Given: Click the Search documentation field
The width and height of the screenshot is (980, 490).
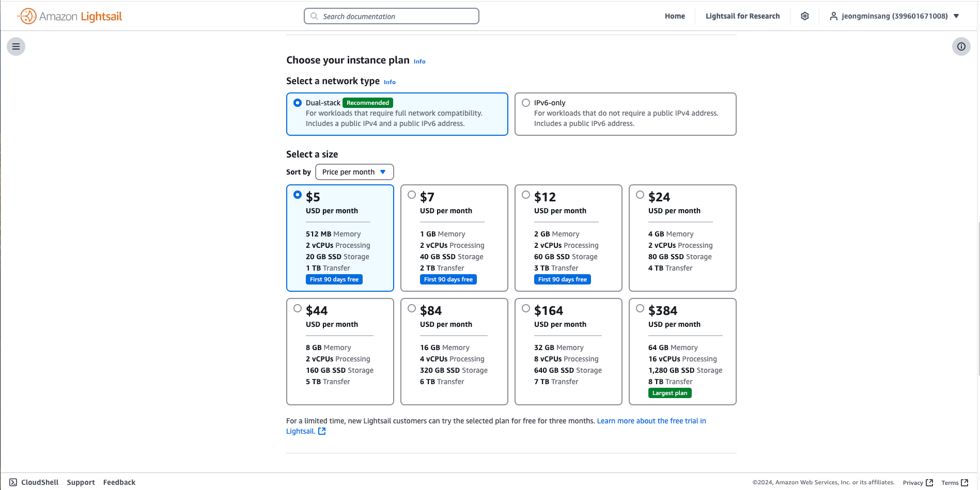Looking at the screenshot, I should click(x=392, y=16).
